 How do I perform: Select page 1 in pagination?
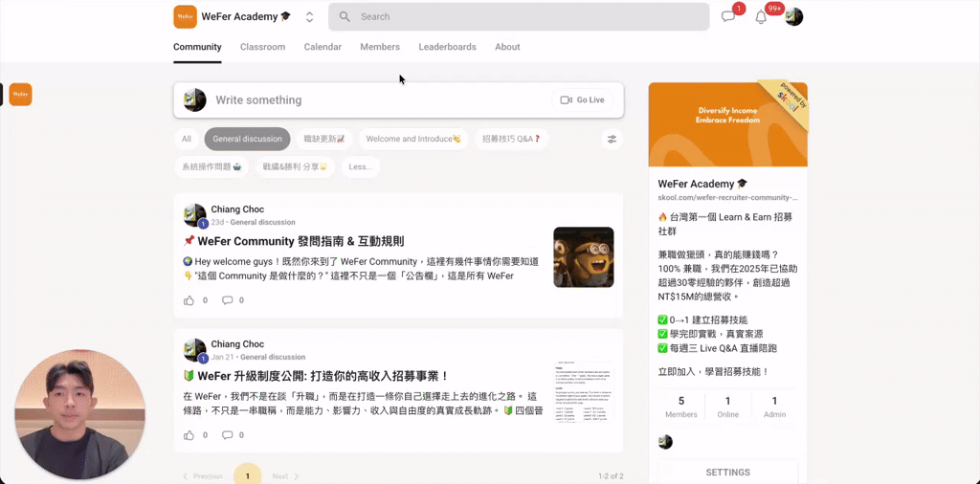248,474
